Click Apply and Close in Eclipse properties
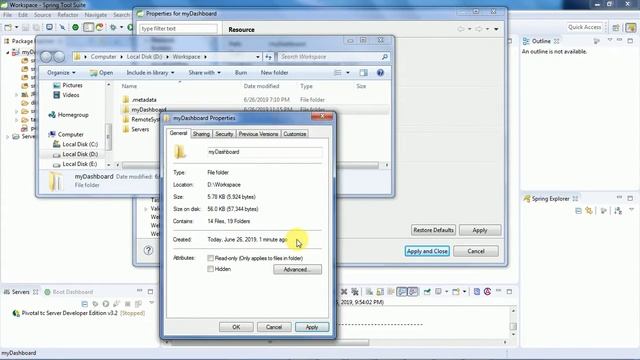640x360 pixels. click(x=427, y=251)
